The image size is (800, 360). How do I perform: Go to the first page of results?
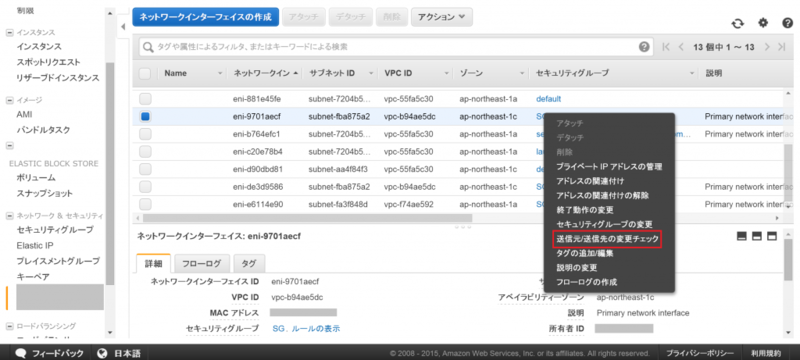665,47
